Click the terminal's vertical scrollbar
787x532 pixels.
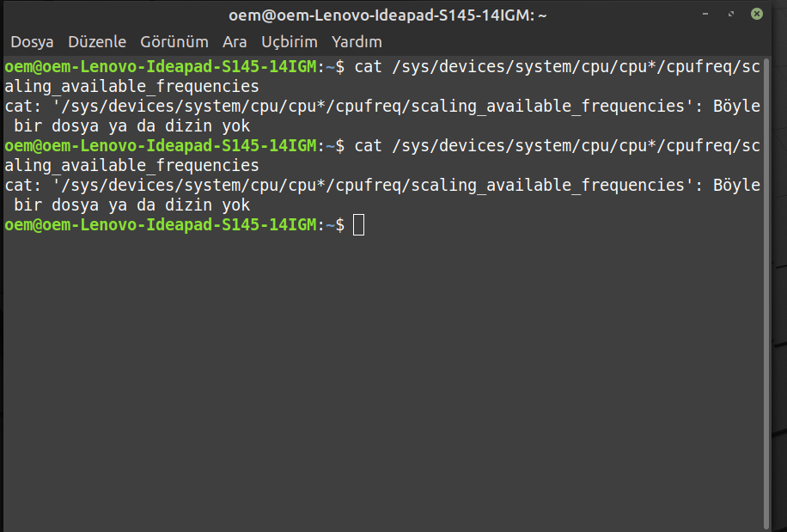pyautogui.click(x=766, y=292)
